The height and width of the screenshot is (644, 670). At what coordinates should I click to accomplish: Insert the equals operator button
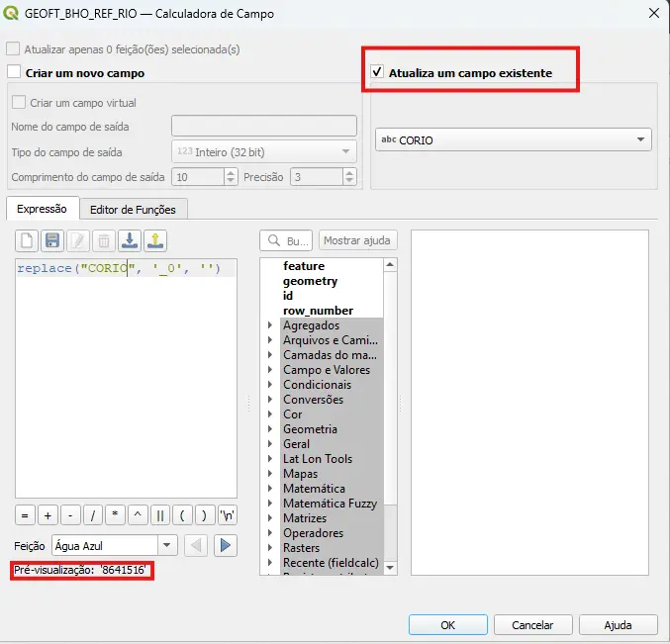coord(25,515)
